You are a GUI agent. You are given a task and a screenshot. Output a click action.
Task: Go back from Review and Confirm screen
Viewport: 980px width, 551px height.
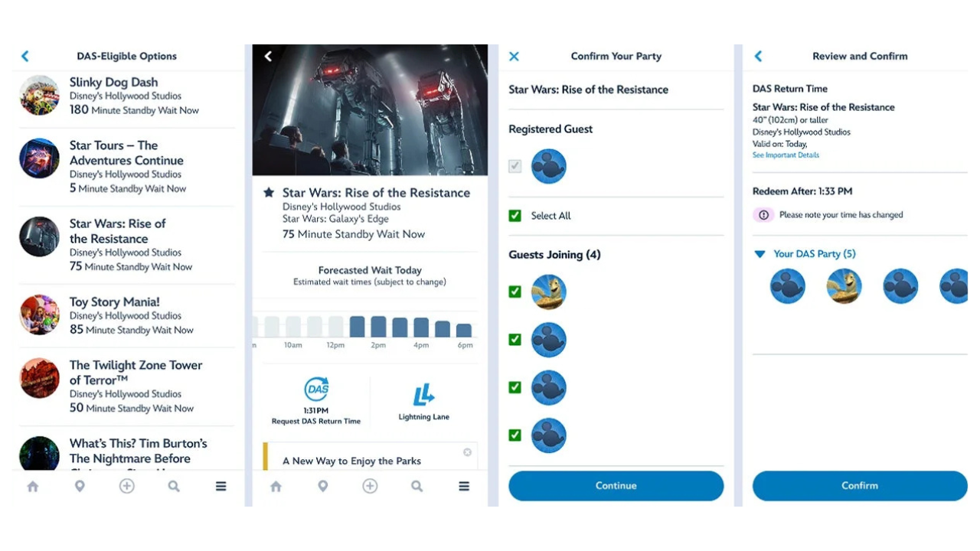pos(758,57)
